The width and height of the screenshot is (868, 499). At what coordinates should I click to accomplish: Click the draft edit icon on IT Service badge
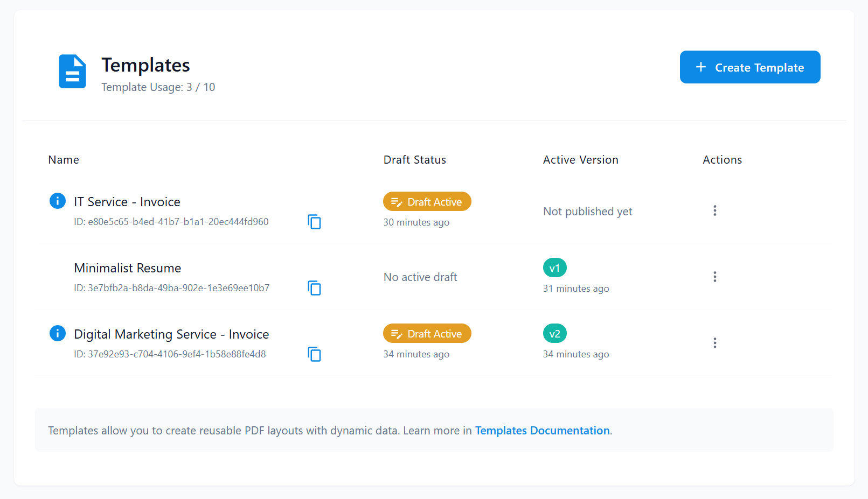click(x=397, y=201)
